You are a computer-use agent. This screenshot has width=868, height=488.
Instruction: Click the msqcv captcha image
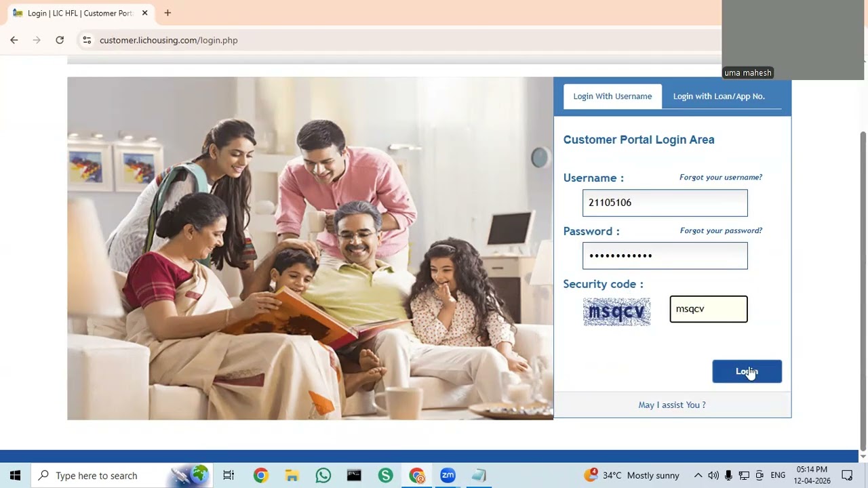pyautogui.click(x=617, y=312)
